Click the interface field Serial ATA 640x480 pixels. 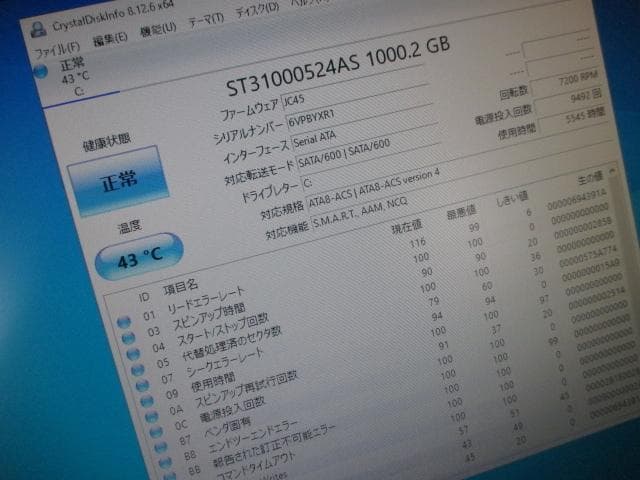point(362,126)
